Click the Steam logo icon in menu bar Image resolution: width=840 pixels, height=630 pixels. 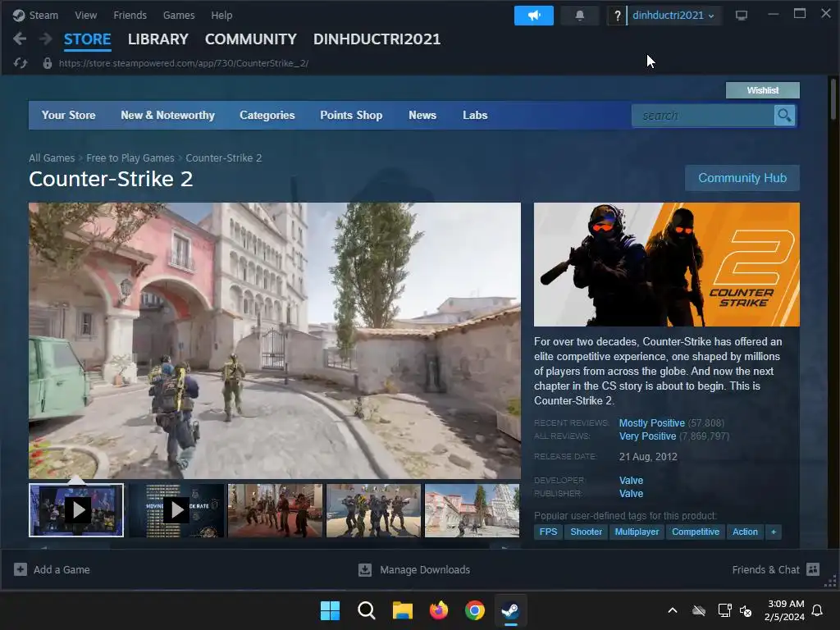(19, 15)
